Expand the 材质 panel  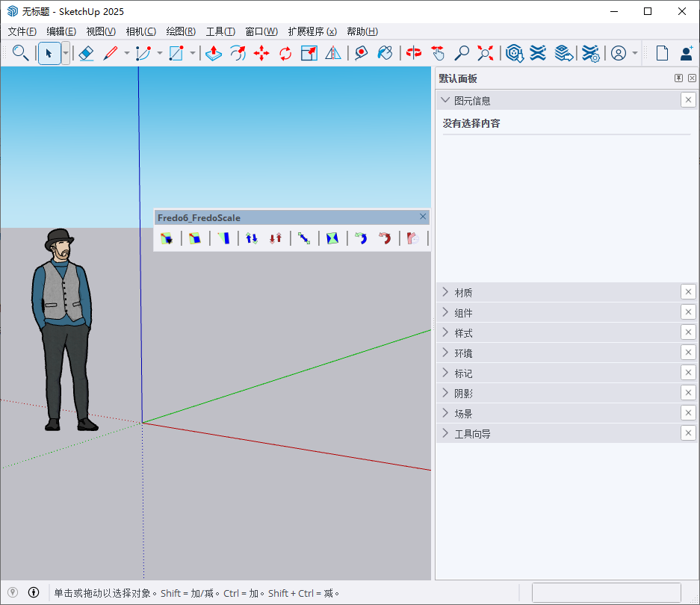tap(463, 292)
